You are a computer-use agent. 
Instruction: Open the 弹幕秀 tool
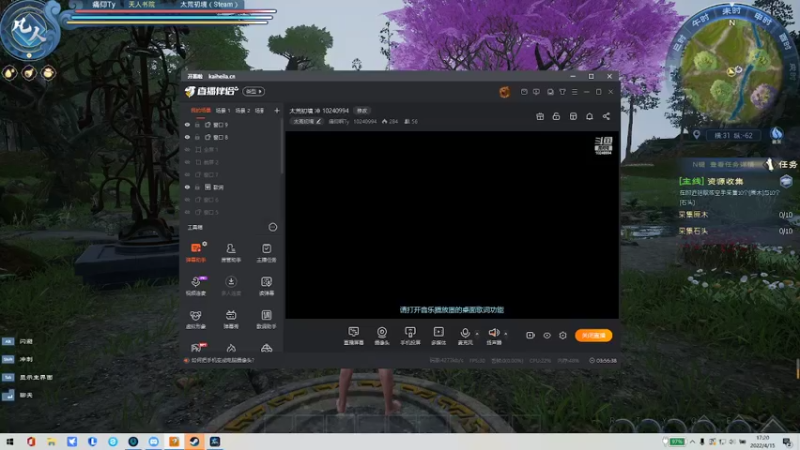coord(231,319)
